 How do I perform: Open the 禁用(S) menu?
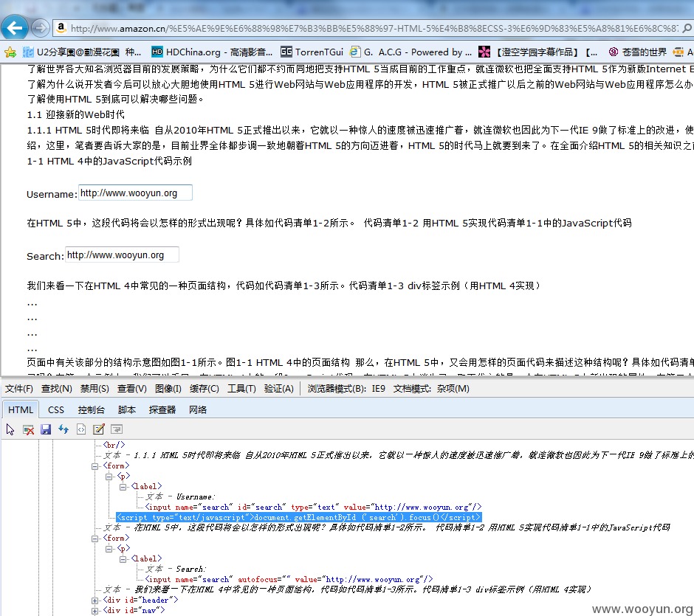coord(95,389)
